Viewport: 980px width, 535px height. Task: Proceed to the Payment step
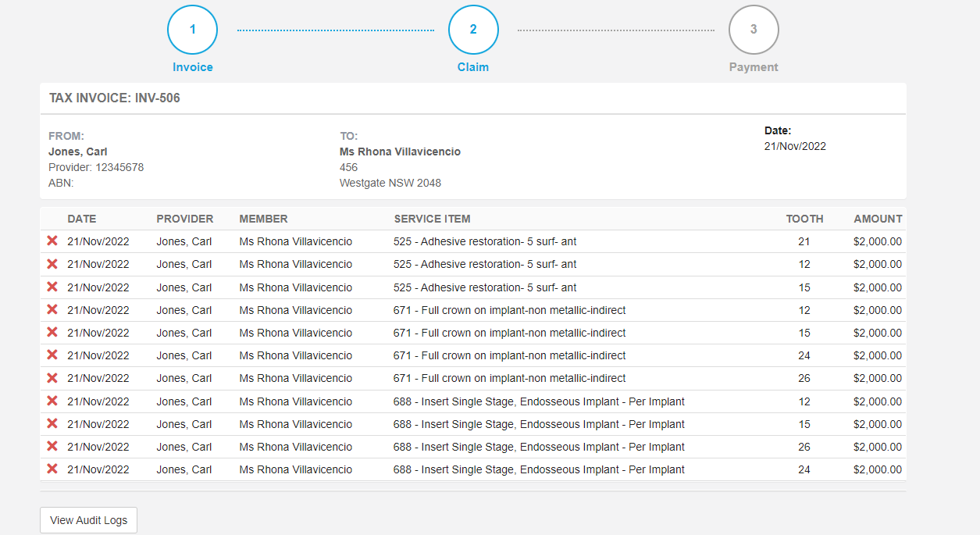click(753, 30)
